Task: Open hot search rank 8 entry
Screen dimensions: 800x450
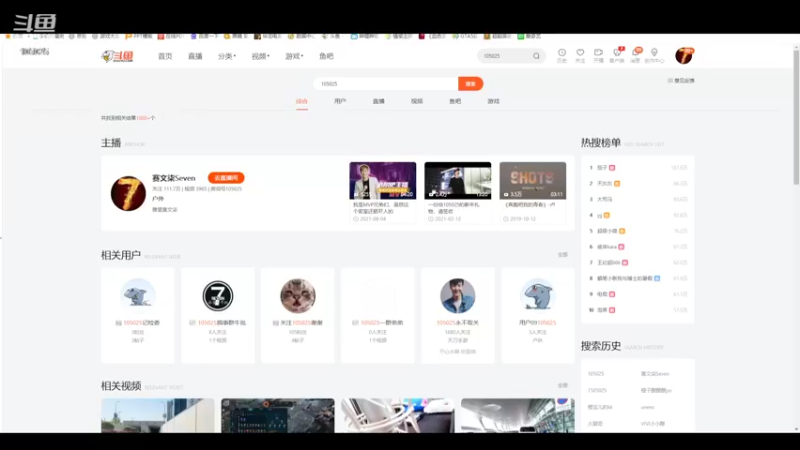Action: pyautogui.click(x=624, y=279)
